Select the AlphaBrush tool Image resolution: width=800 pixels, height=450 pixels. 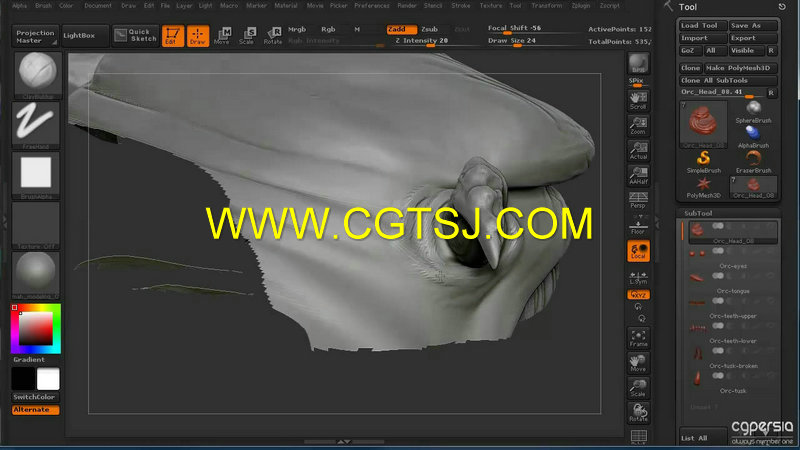pyautogui.click(x=753, y=137)
